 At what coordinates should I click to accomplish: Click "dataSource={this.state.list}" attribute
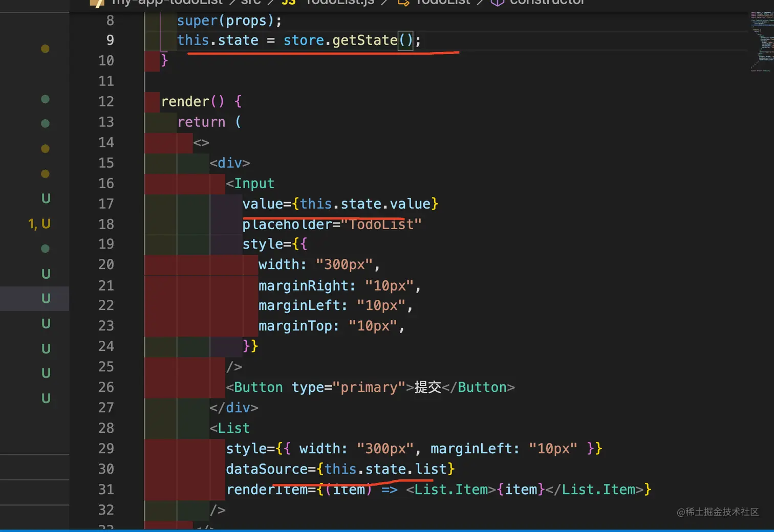[340, 469]
